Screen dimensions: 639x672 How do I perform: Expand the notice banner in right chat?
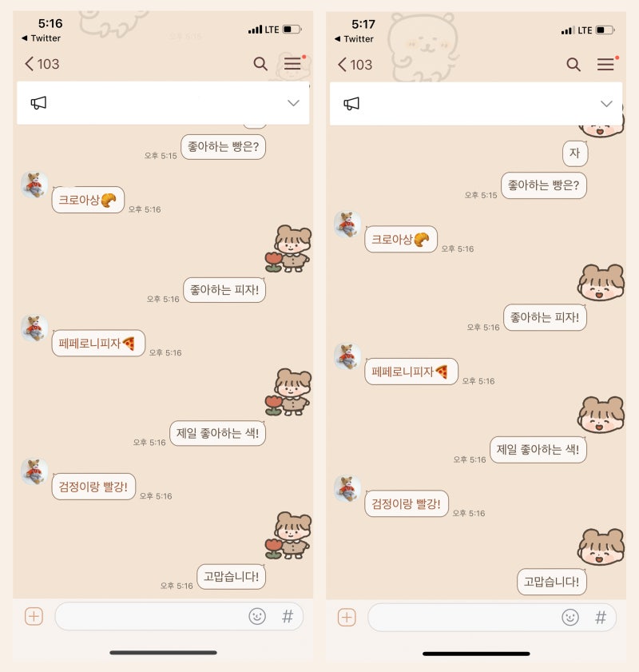pos(606,104)
